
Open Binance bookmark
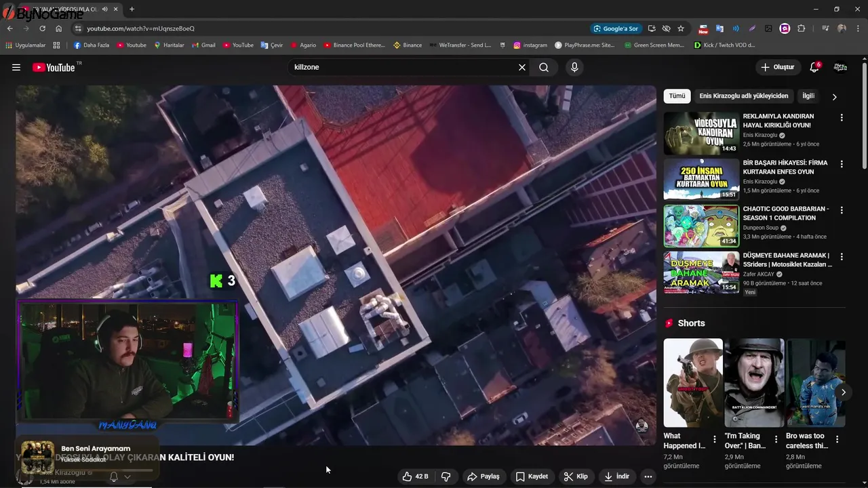(408, 45)
